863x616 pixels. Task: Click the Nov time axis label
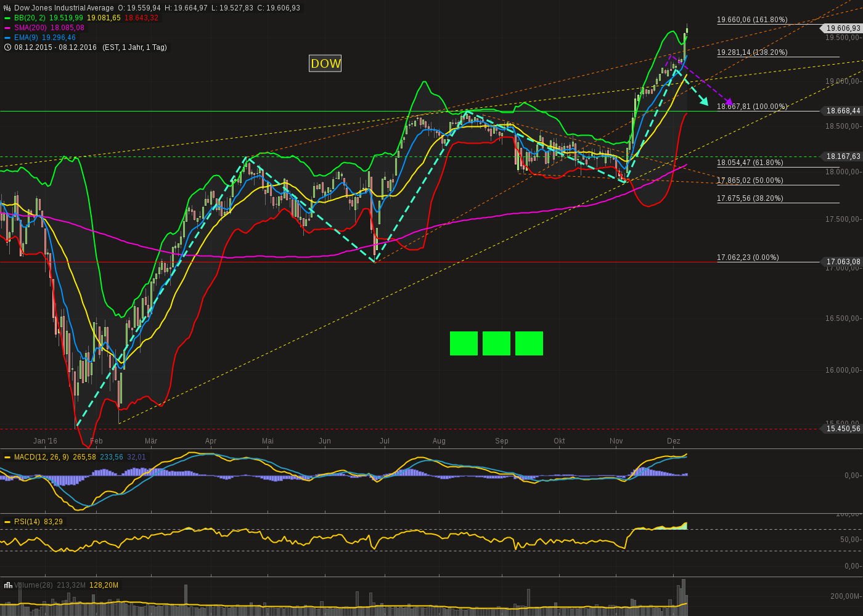[616, 441]
